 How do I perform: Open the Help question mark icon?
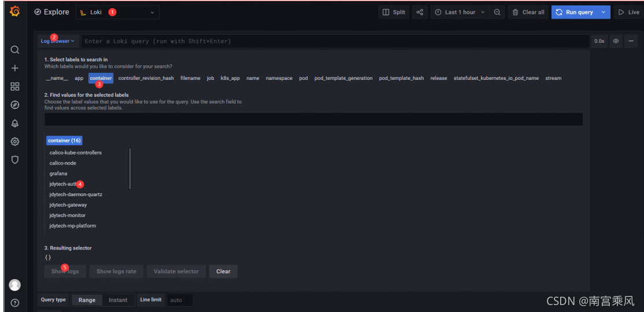[x=15, y=303]
